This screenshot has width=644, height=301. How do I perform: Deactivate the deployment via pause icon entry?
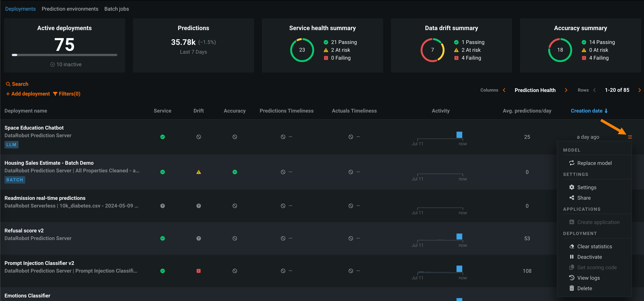pyautogui.click(x=589, y=257)
